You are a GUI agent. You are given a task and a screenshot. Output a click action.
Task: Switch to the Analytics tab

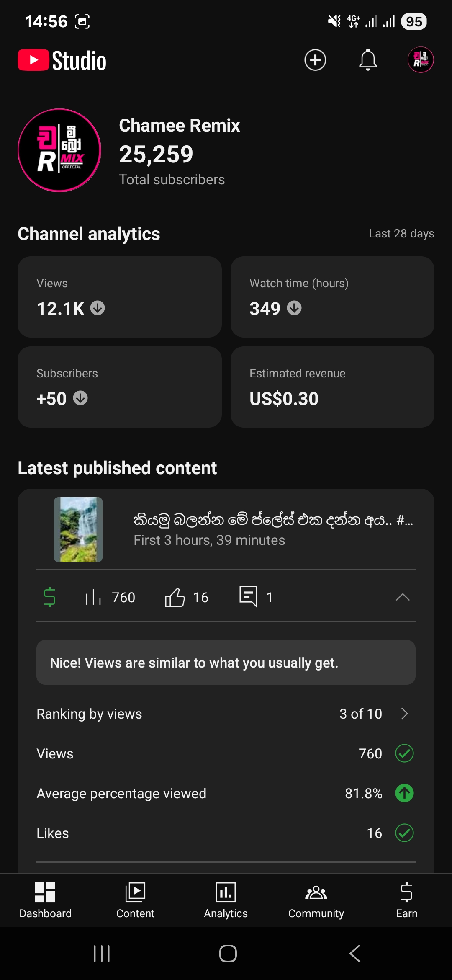pyautogui.click(x=226, y=900)
